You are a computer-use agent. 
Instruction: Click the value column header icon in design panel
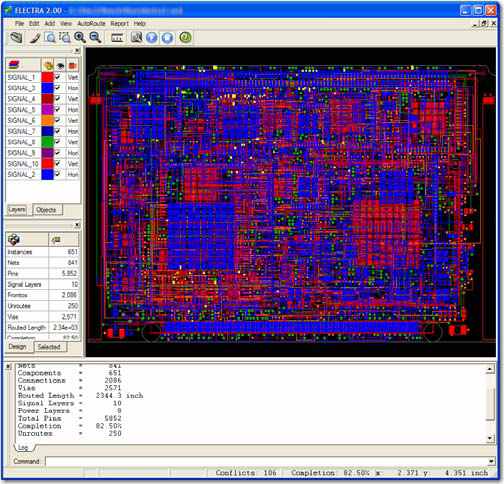click(x=56, y=239)
